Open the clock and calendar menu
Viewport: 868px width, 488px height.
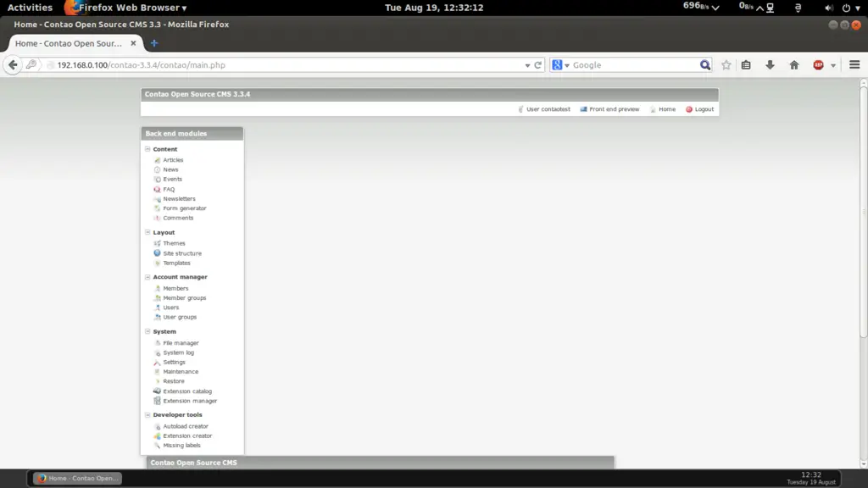click(434, 8)
